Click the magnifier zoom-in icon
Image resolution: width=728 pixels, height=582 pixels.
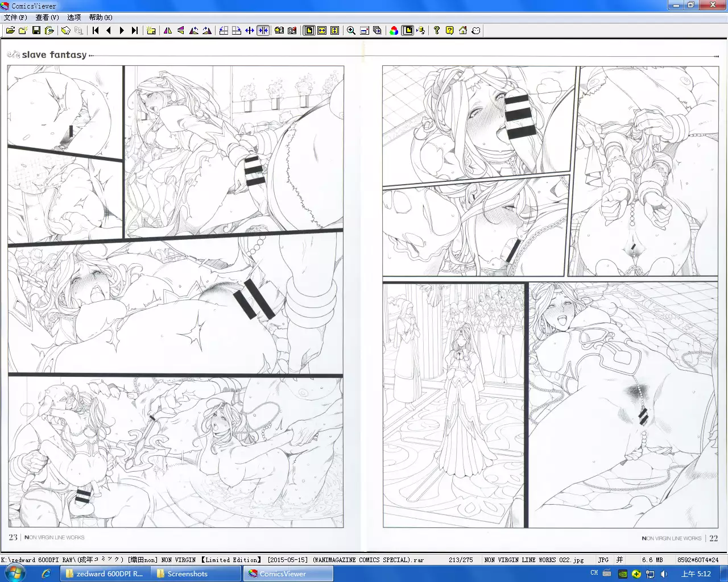[351, 31]
